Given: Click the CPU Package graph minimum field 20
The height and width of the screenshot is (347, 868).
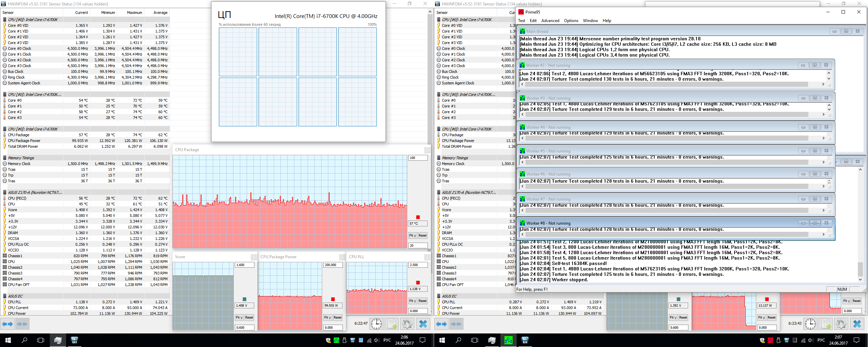Looking at the screenshot, I should click(418, 246).
